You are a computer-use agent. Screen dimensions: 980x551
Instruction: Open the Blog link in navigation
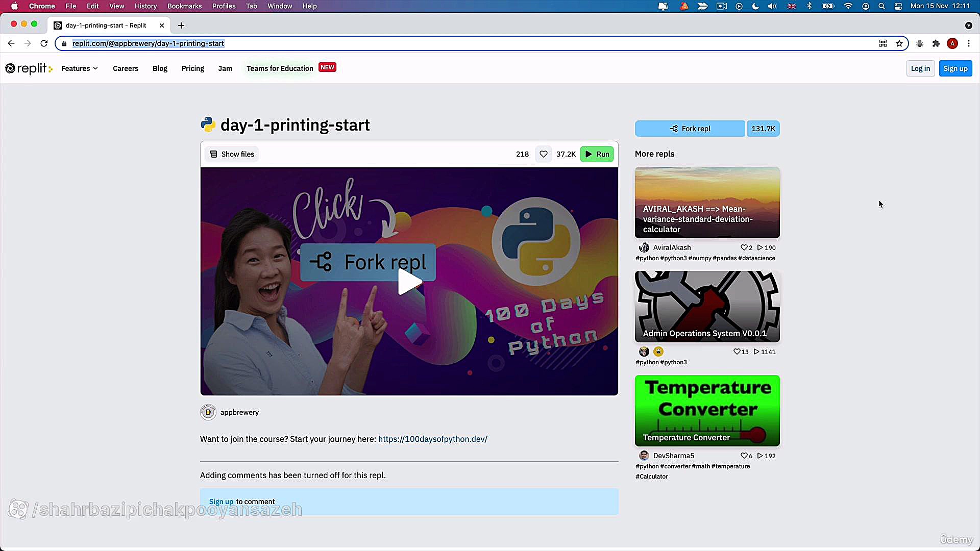pos(160,68)
